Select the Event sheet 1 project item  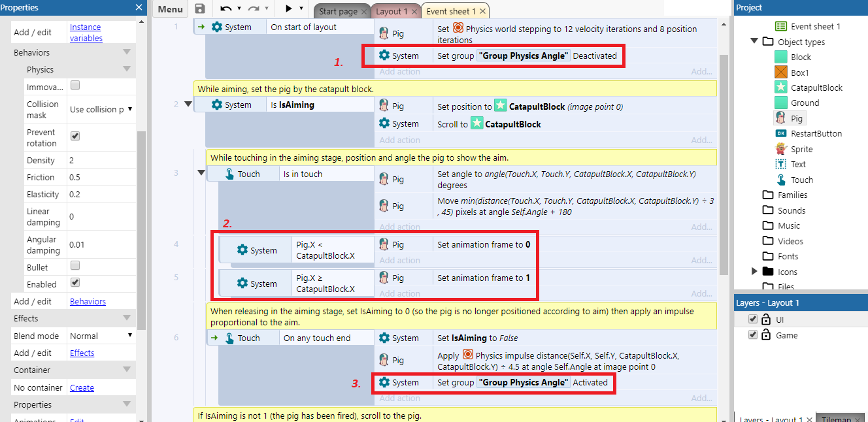coord(807,26)
